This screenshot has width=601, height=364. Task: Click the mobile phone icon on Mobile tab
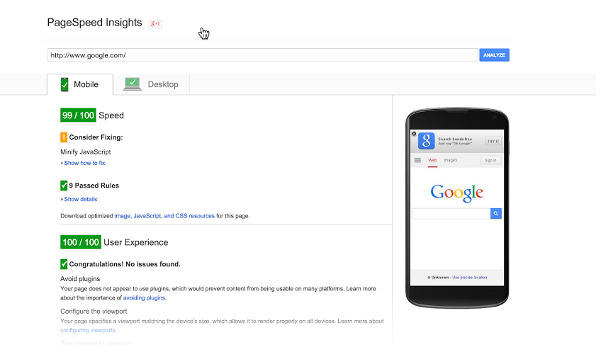64,84
